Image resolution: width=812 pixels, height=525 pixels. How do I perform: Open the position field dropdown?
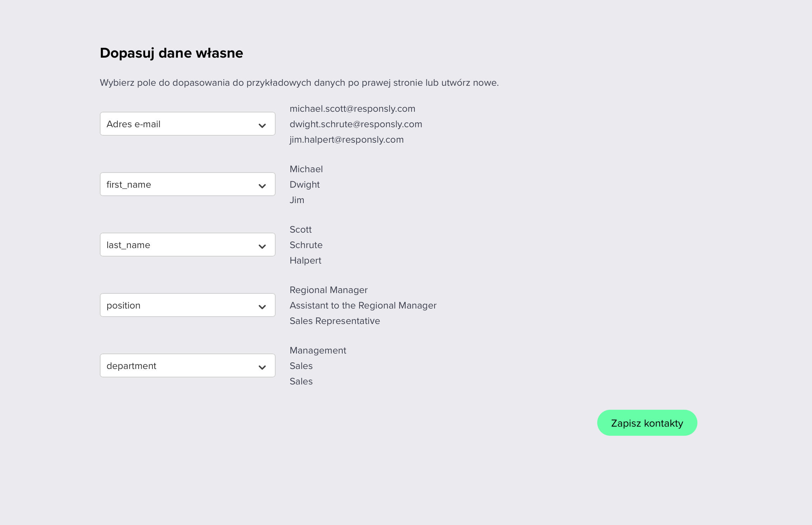coord(187,305)
